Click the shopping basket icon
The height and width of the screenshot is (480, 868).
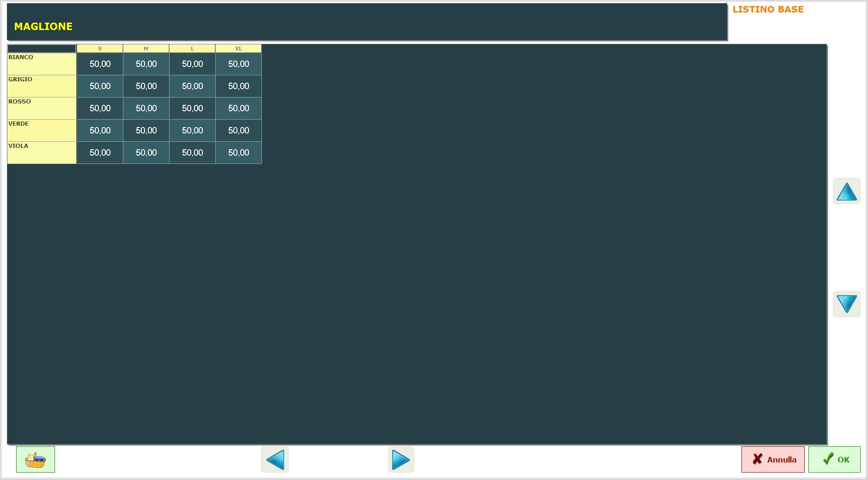(x=36, y=459)
